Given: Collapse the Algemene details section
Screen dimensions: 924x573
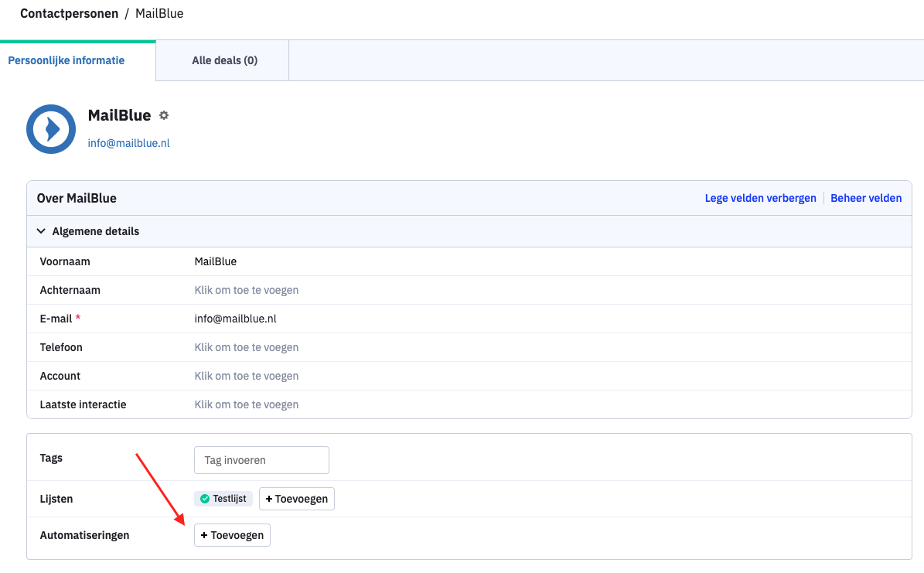Looking at the screenshot, I should click(x=41, y=231).
